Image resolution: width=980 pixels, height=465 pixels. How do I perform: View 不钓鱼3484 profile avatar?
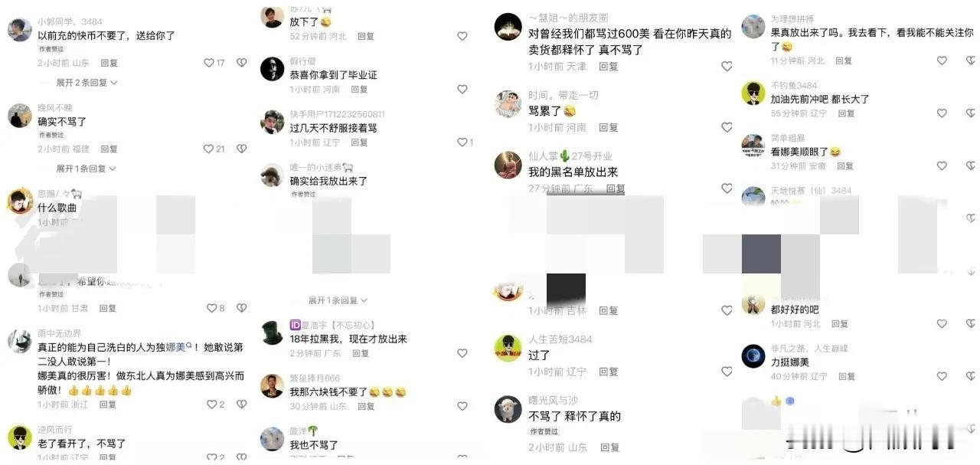753,93
